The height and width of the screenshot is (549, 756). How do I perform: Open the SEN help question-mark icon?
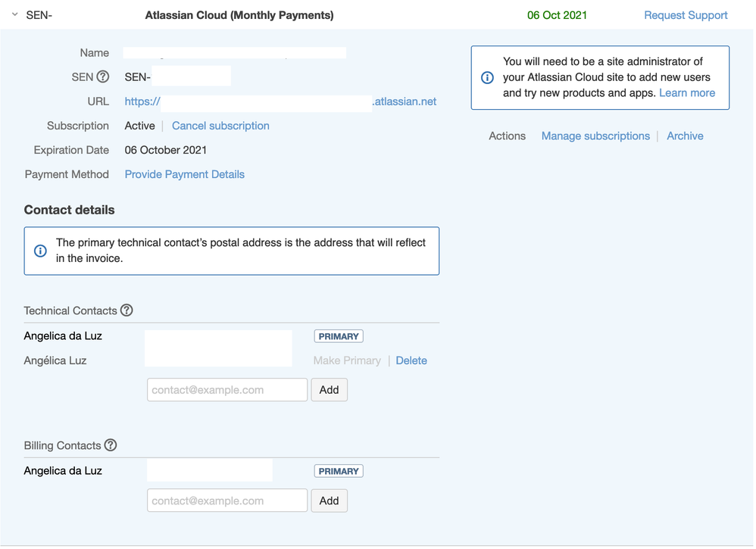(x=103, y=76)
